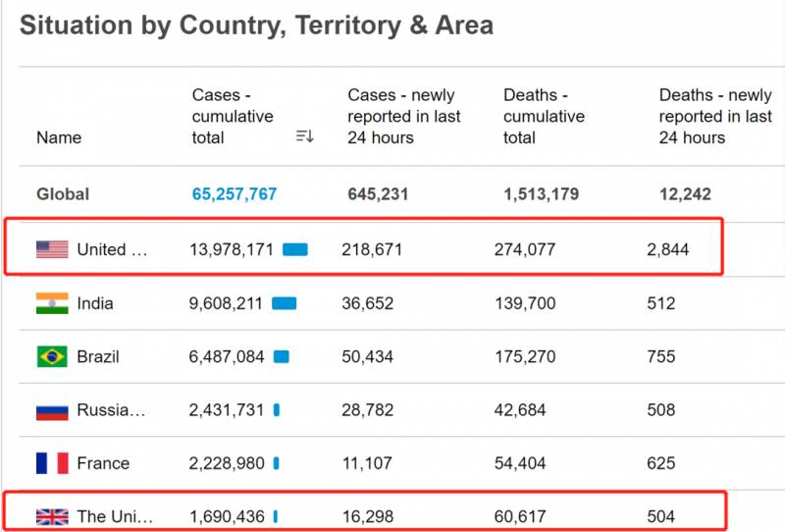This screenshot has width=785, height=532.
Task: Click the sort descending icon
Action: (304, 137)
